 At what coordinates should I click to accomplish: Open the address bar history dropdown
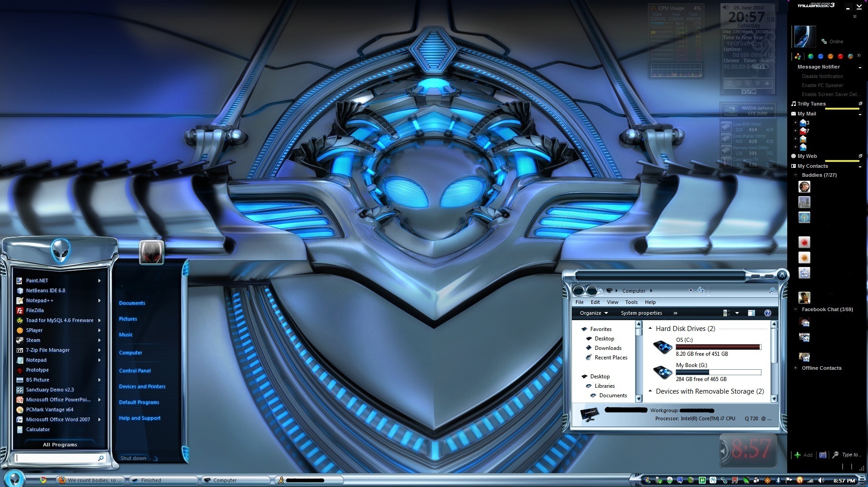tap(691, 290)
